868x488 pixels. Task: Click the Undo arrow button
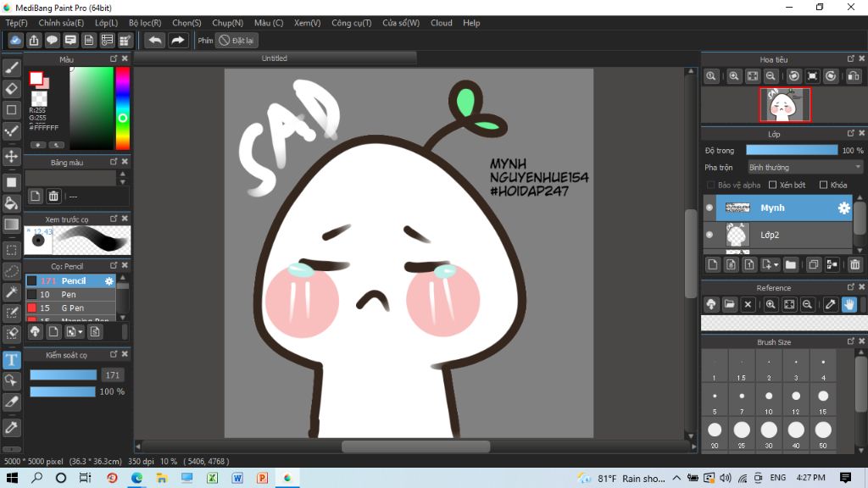click(156, 41)
